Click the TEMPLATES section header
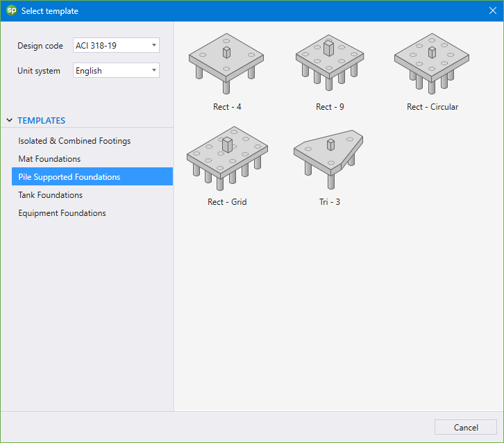 (42, 121)
